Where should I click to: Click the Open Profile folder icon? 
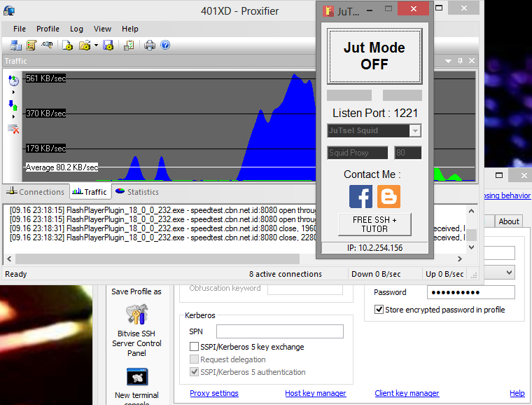click(x=85, y=45)
